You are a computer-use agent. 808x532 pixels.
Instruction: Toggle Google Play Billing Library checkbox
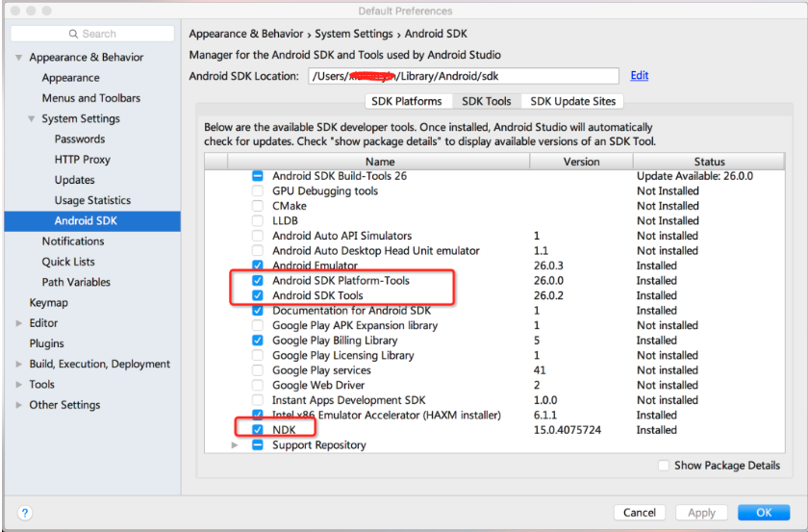click(x=257, y=341)
